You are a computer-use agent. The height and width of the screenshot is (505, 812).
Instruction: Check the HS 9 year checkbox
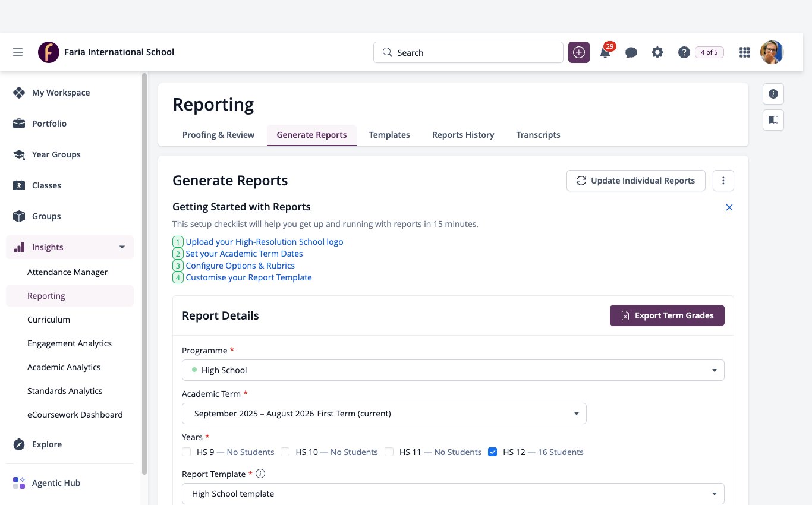pyautogui.click(x=187, y=452)
